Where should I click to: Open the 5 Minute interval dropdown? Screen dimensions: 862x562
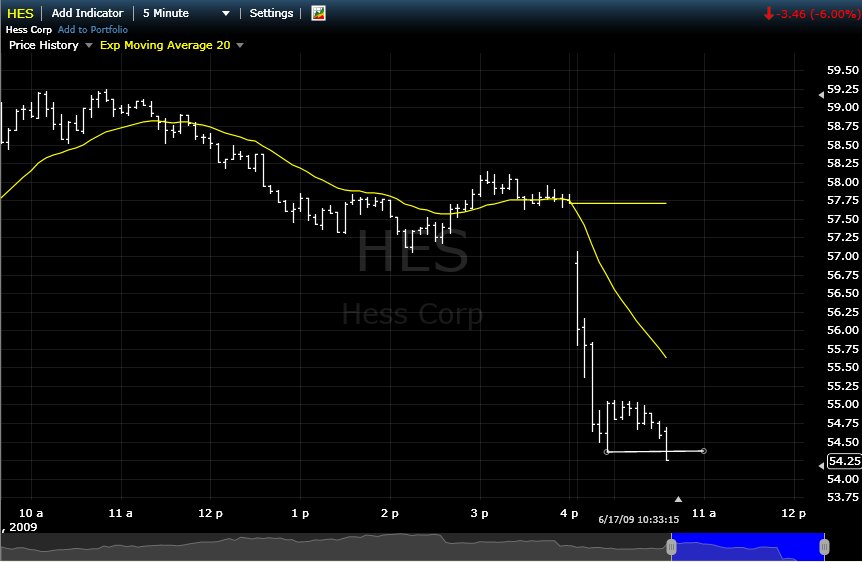point(186,13)
